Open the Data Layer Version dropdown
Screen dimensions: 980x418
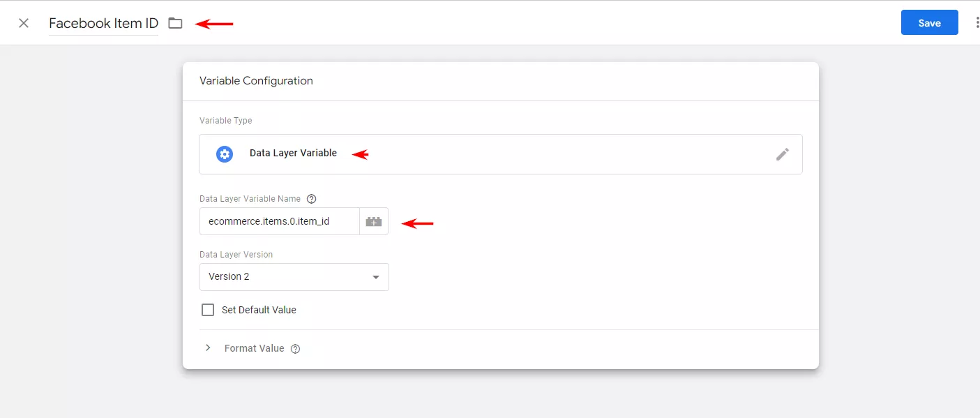click(294, 277)
